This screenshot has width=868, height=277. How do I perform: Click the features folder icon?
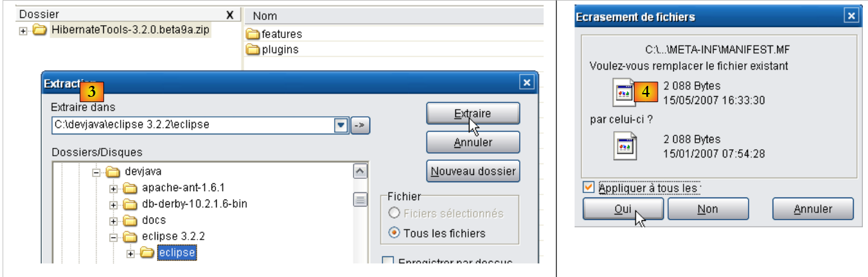tap(252, 34)
